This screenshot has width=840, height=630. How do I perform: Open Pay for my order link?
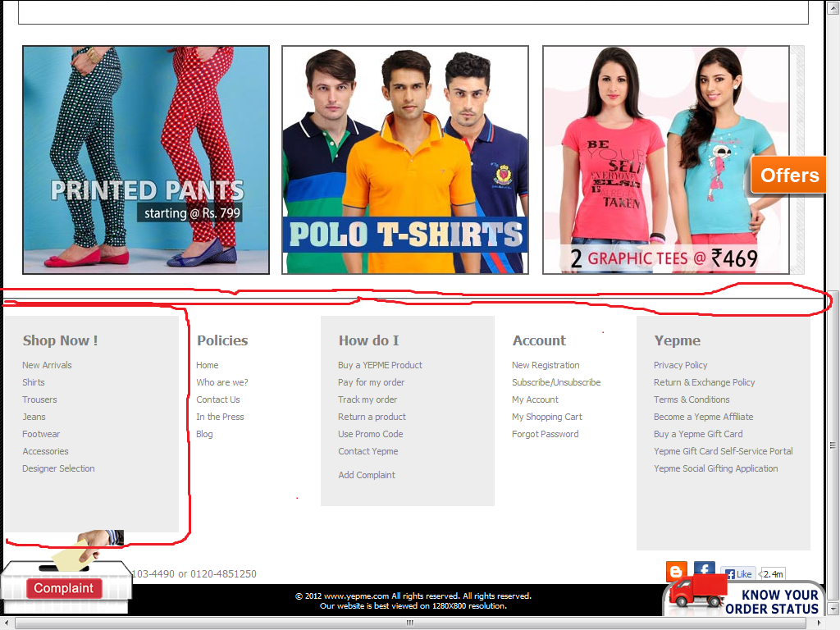click(x=372, y=382)
